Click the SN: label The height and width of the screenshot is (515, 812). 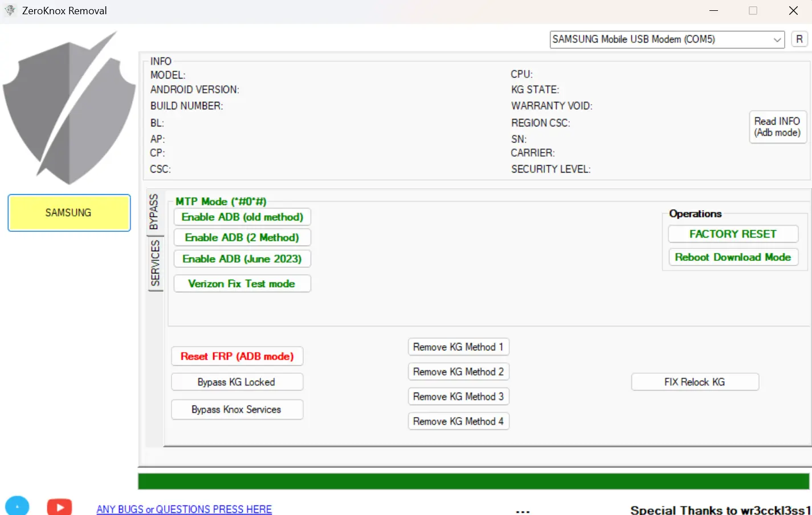(519, 139)
